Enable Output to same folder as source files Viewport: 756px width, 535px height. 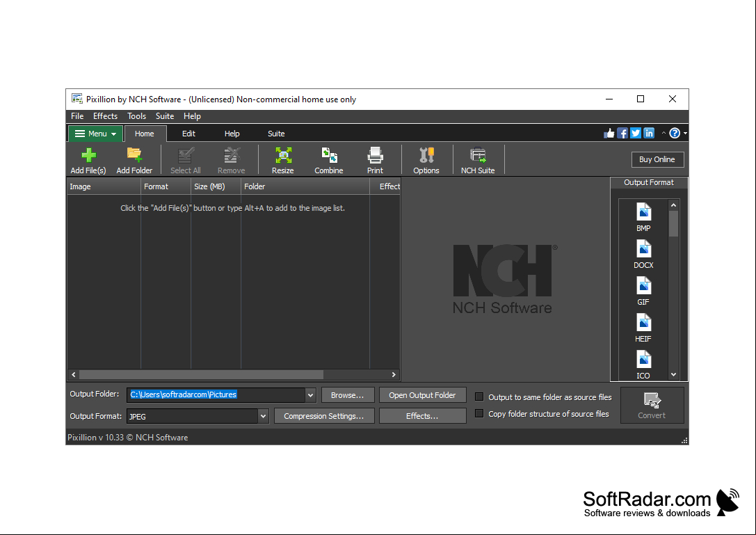click(479, 397)
